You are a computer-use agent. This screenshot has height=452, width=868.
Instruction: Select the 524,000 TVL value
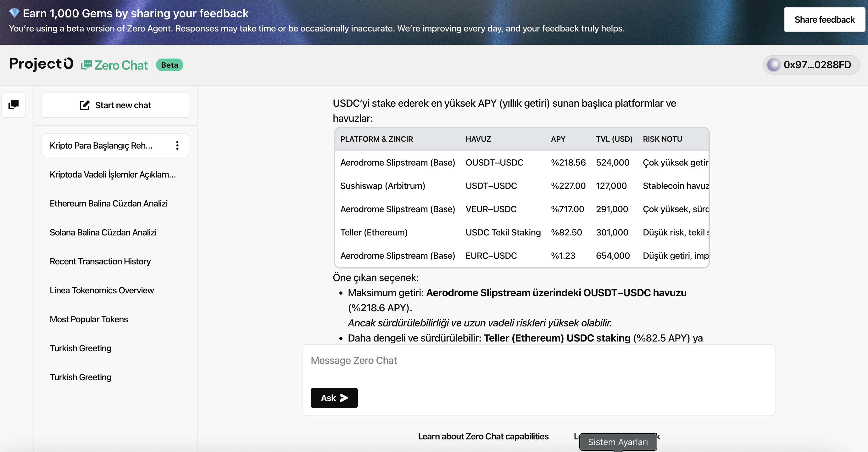pos(613,163)
